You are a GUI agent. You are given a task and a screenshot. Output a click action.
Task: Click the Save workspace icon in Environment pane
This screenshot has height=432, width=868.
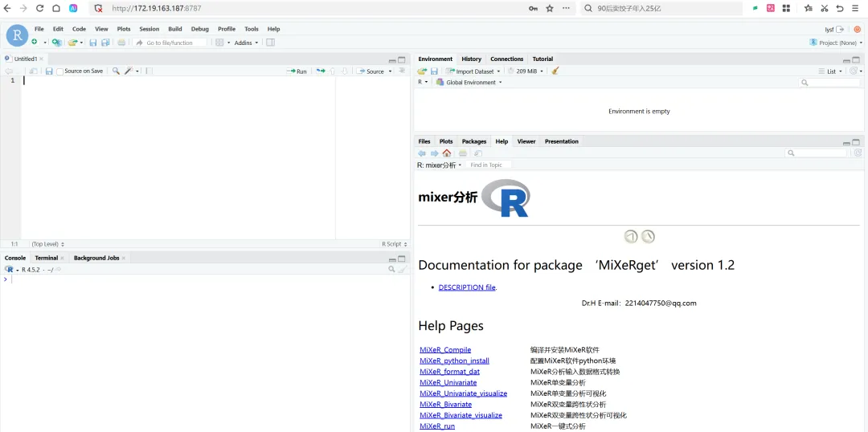[435, 71]
